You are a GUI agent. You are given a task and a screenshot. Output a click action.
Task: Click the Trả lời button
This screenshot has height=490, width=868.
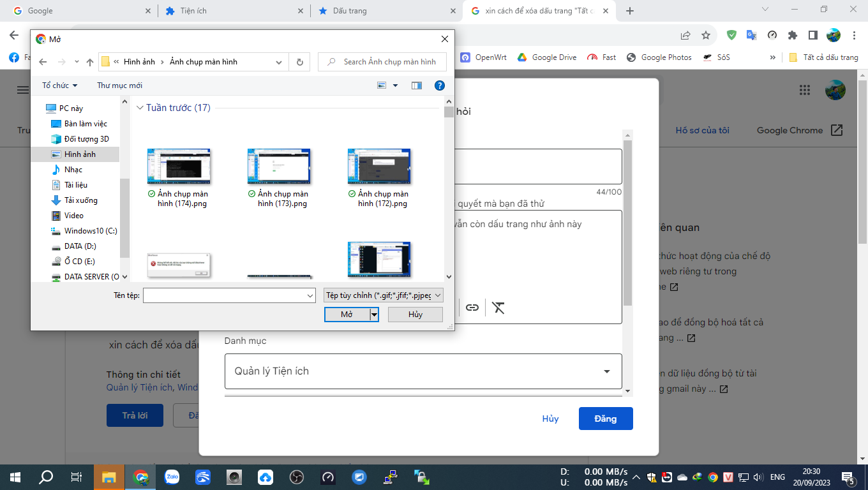coord(135,415)
